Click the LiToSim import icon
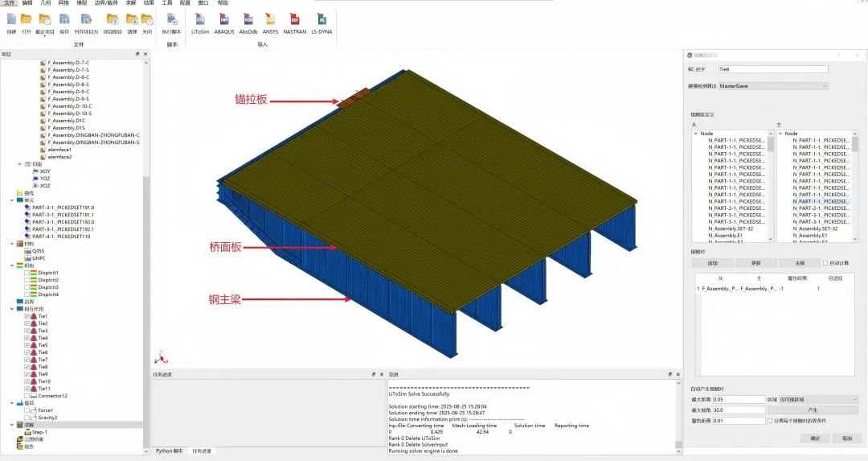868x461 pixels. point(200,19)
